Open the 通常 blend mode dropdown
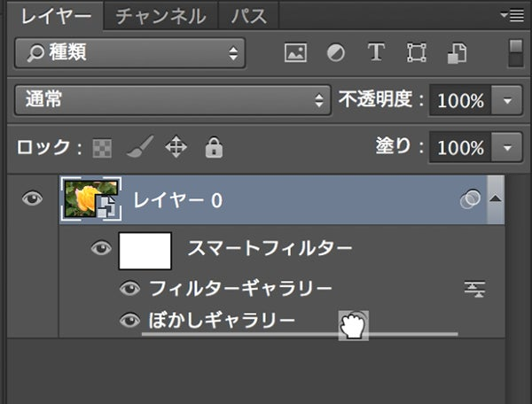 (173, 100)
